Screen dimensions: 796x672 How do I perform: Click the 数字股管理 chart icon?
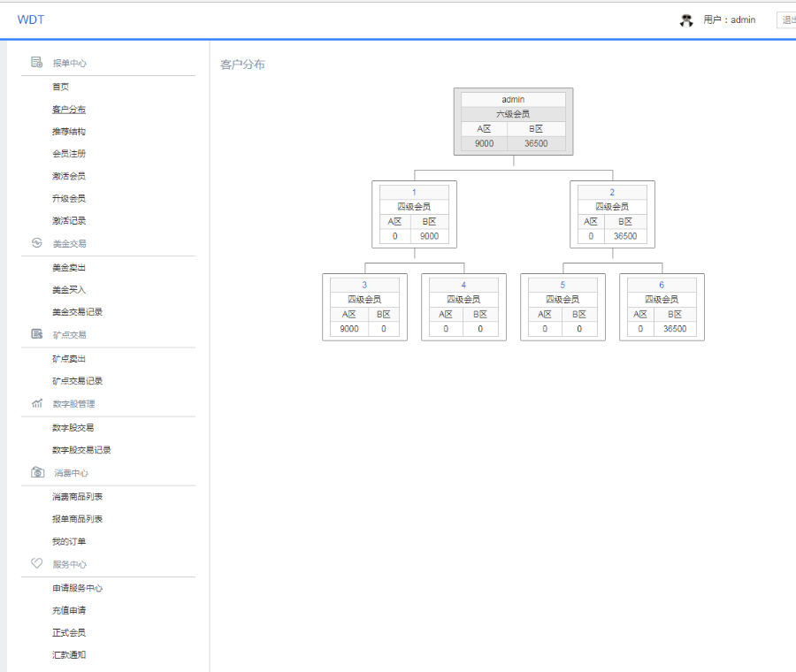36,403
